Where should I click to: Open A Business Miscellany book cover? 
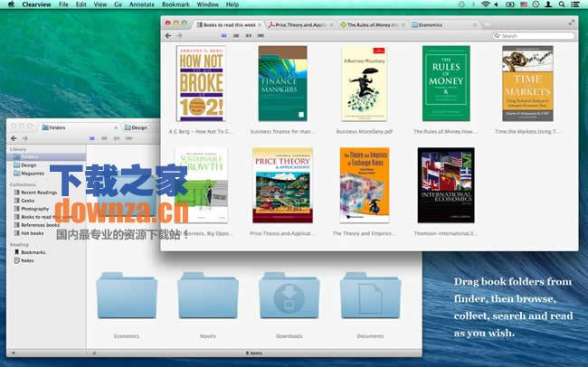pos(365,83)
